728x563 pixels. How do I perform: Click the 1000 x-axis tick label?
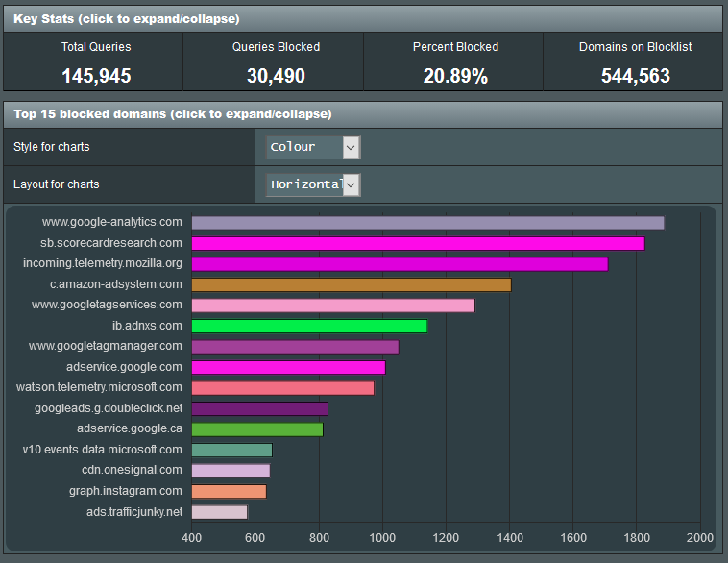tap(382, 538)
